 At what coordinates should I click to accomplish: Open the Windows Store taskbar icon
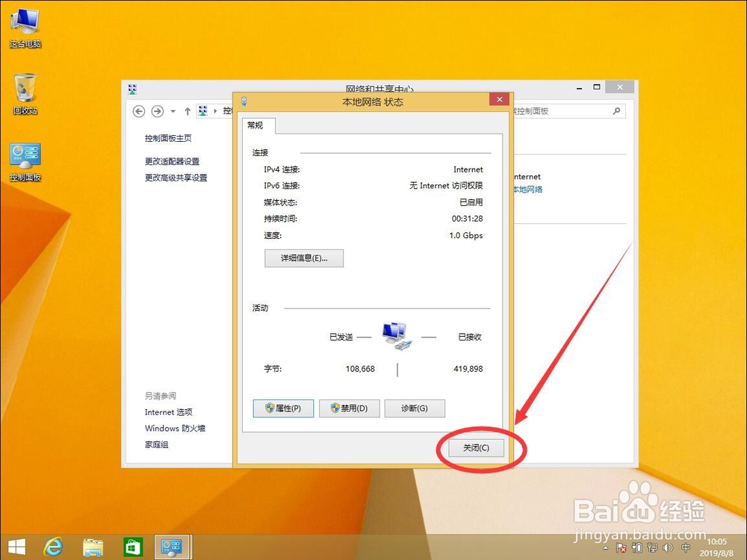(x=132, y=547)
